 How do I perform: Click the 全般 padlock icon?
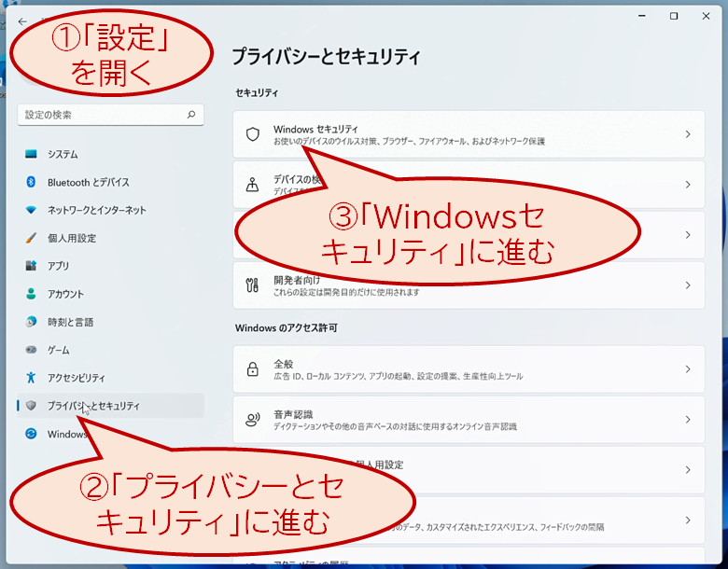[x=253, y=369]
